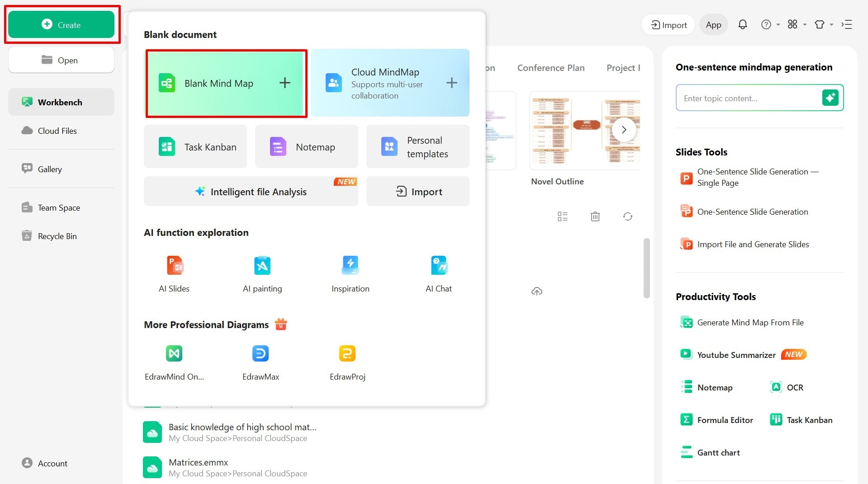Launch EdrawMax
This screenshot has width=868, height=484.
point(261,363)
